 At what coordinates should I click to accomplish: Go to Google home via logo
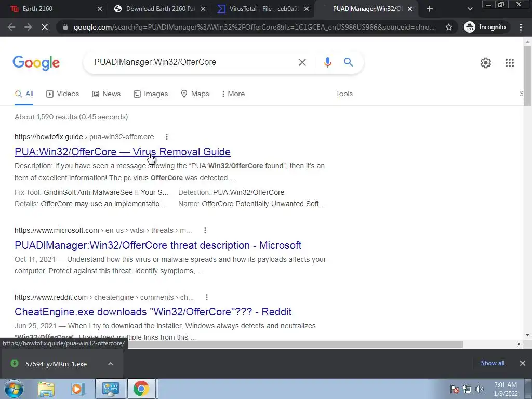(36, 63)
